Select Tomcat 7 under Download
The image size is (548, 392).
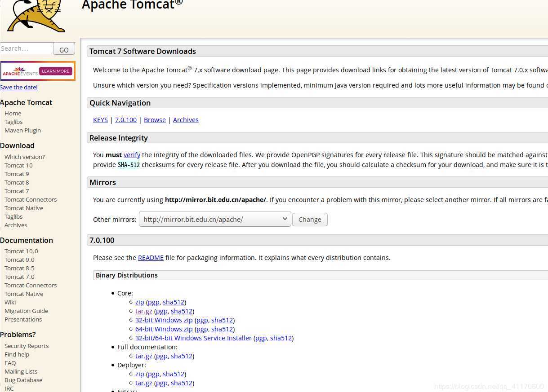pos(17,191)
